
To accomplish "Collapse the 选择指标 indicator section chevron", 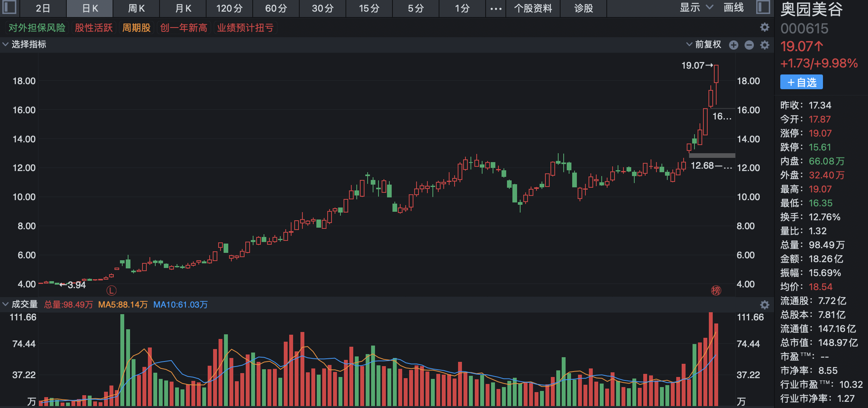I will coord(5,45).
